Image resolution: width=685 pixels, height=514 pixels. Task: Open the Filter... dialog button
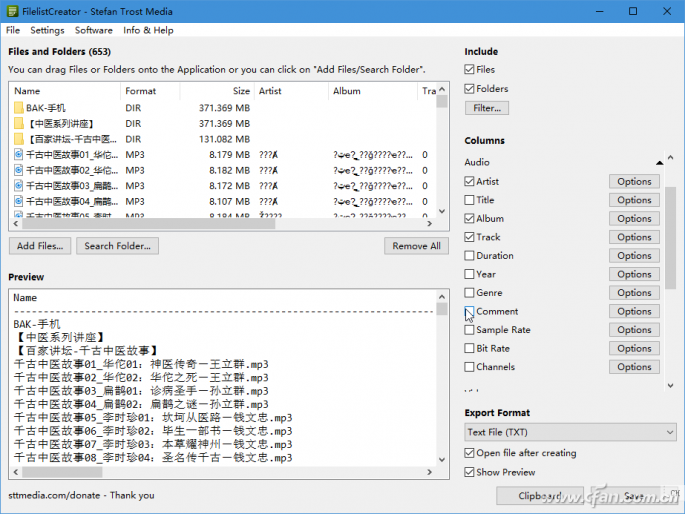(487, 108)
